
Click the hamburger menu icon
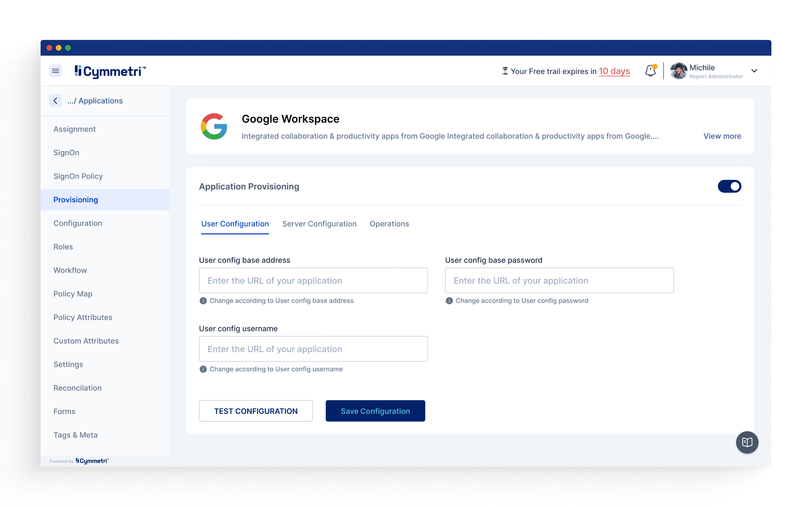coord(56,71)
